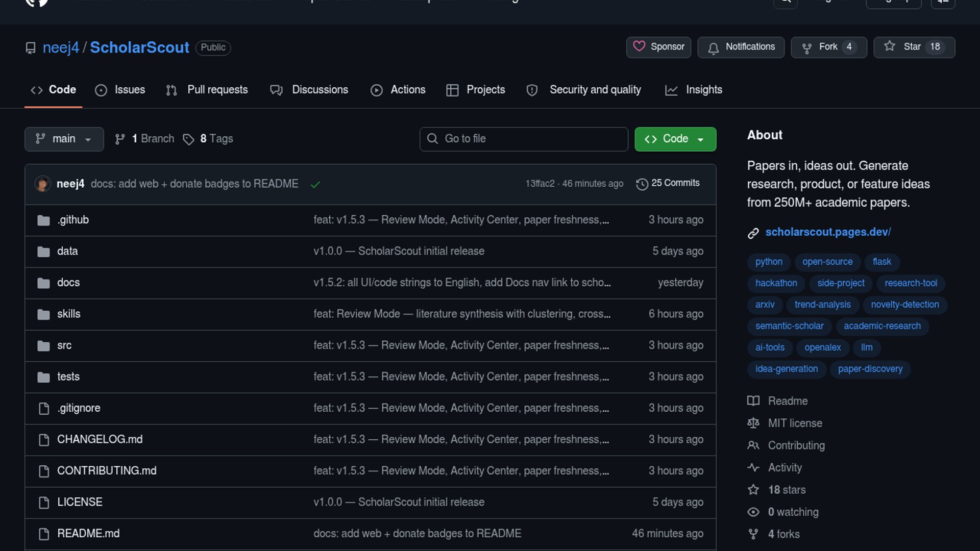Open the Actions tab
The height and width of the screenshot is (551, 980).
click(x=398, y=90)
